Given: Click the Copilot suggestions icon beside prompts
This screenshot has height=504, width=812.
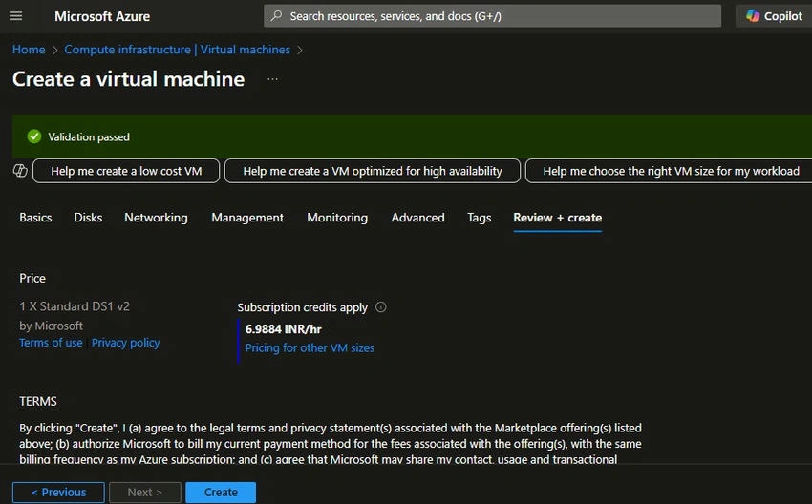Looking at the screenshot, I should tap(20, 171).
